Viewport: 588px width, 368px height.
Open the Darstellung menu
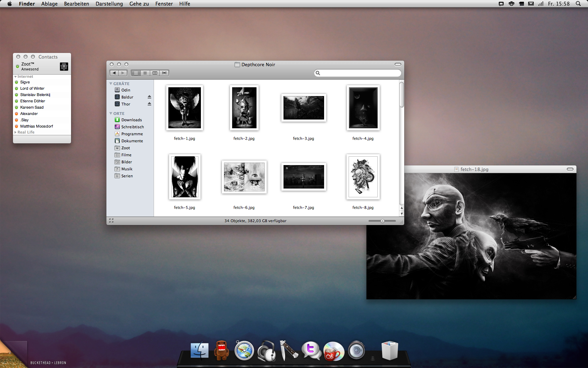(109, 4)
